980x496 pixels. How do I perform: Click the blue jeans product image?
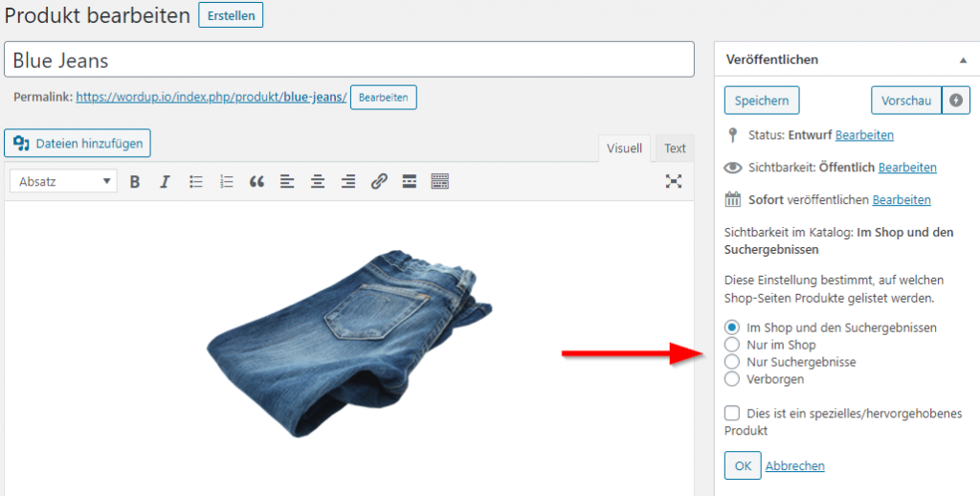tap(348, 344)
